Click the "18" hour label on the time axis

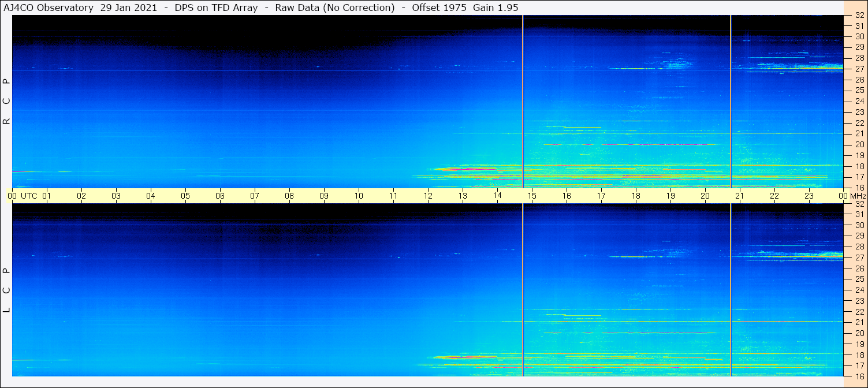[x=636, y=196]
